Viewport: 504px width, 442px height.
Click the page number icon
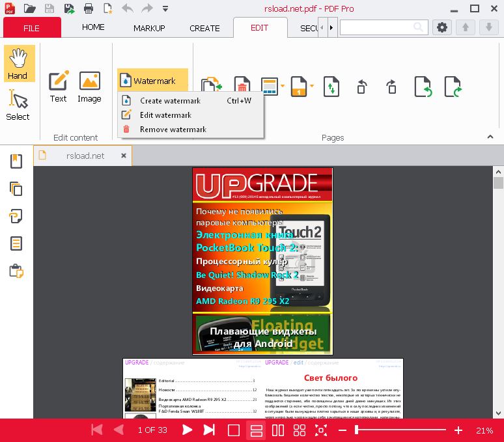coord(299,87)
